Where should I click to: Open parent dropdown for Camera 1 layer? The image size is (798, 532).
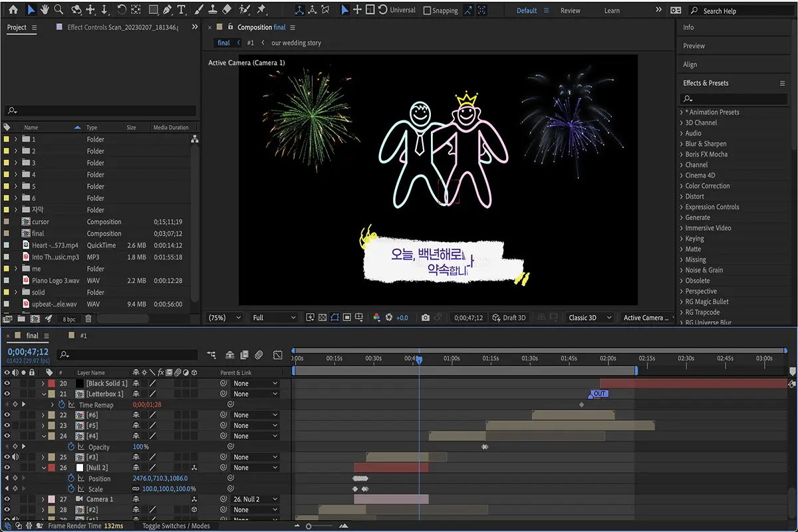click(255, 499)
